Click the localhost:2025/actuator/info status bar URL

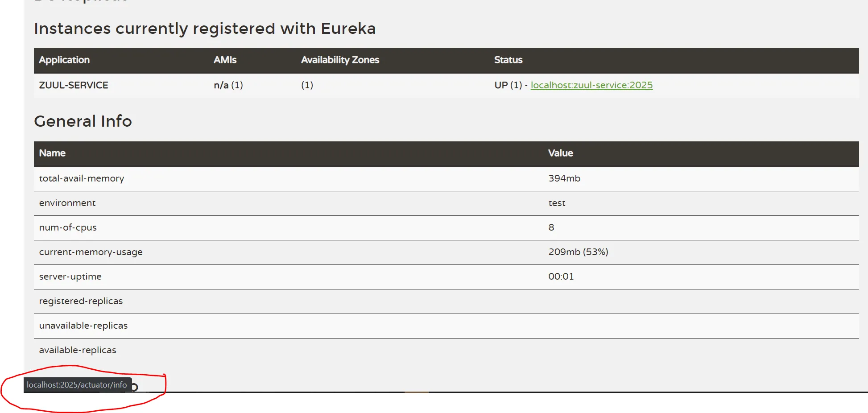tap(77, 385)
